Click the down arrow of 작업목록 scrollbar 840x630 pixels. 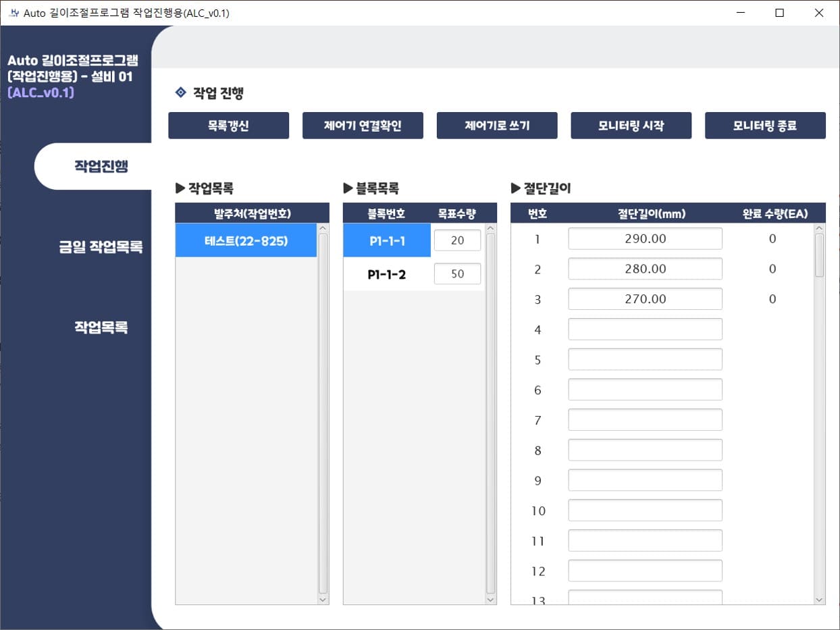coord(322,599)
